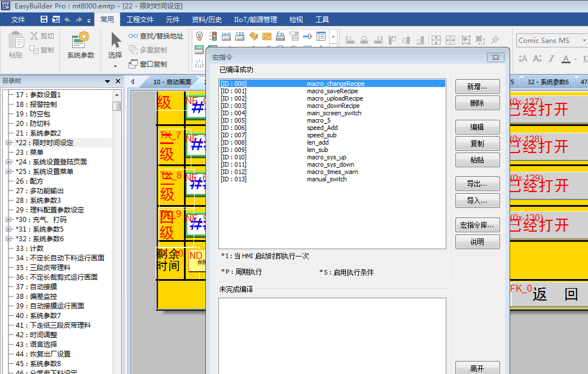The width and height of the screenshot is (588, 374).
Task: Switch to the 10 - 启动画面 window tab
Action: (x=172, y=82)
